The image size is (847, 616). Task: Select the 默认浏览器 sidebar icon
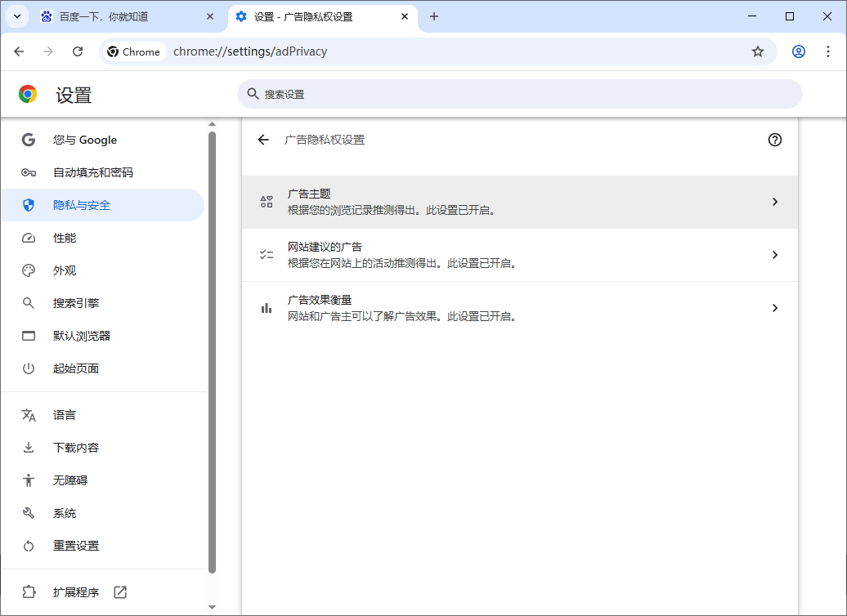(x=28, y=335)
